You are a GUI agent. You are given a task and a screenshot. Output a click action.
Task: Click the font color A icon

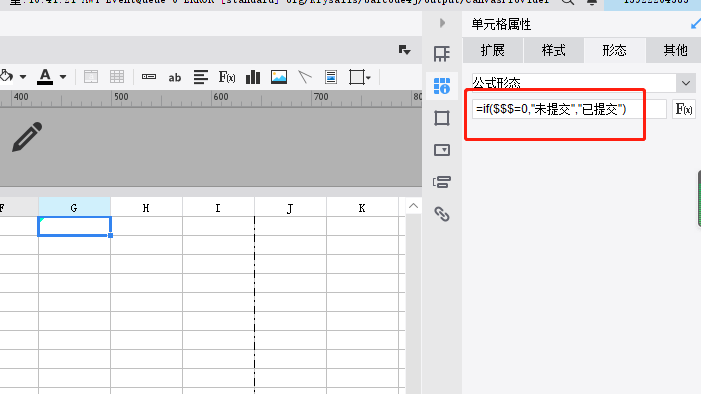point(45,76)
